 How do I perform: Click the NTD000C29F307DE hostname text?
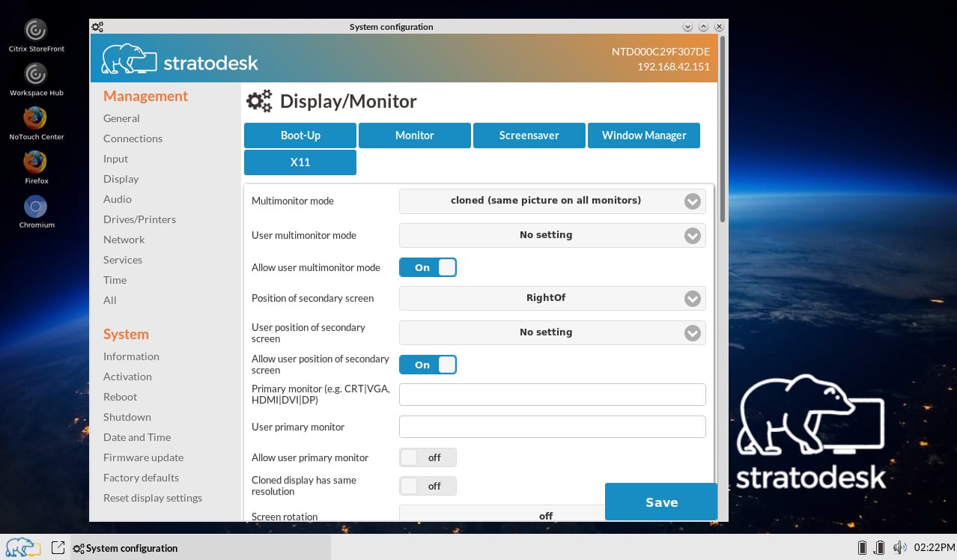pos(660,52)
